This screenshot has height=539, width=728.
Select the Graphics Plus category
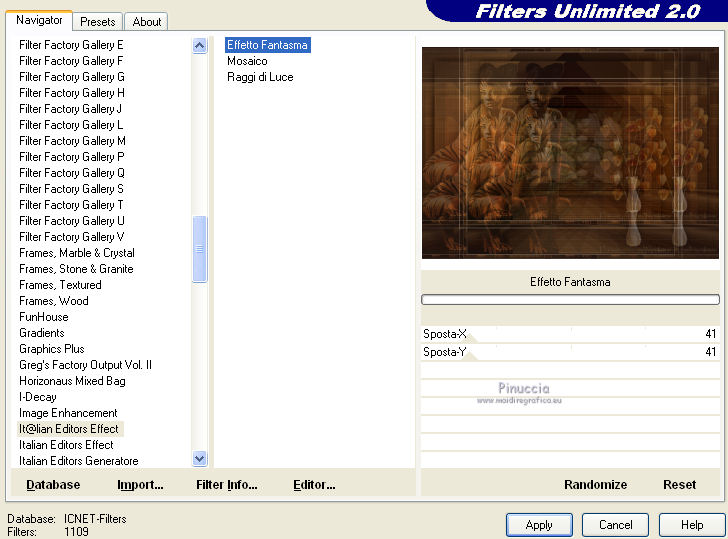coord(52,349)
